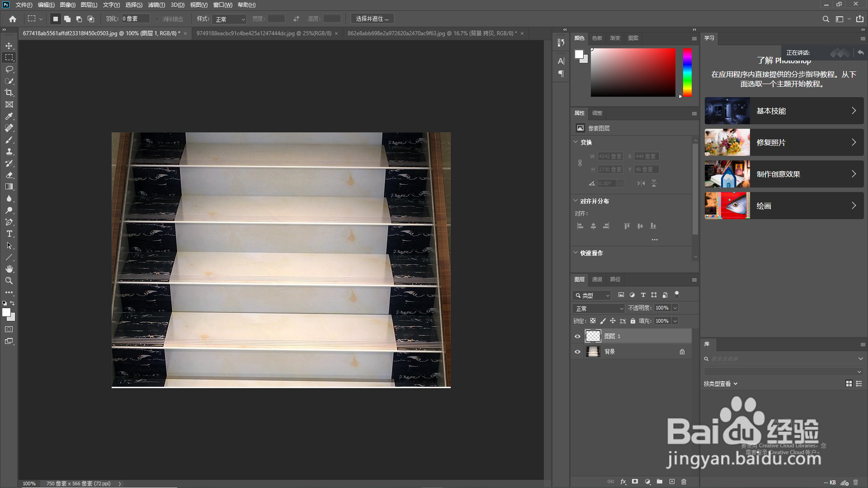
Task: Hide the 图层 1 layer visibility
Action: coord(577,336)
